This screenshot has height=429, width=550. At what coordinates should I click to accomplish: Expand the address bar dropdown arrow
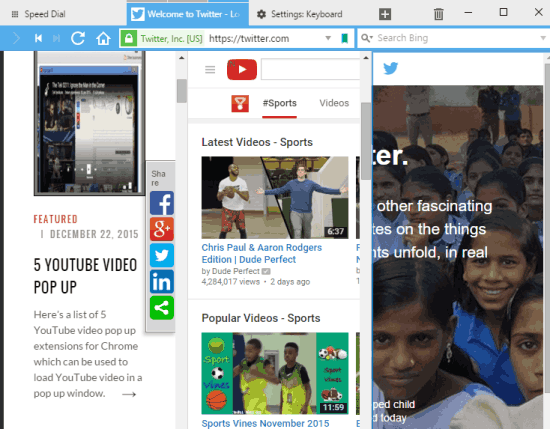click(328, 38)
